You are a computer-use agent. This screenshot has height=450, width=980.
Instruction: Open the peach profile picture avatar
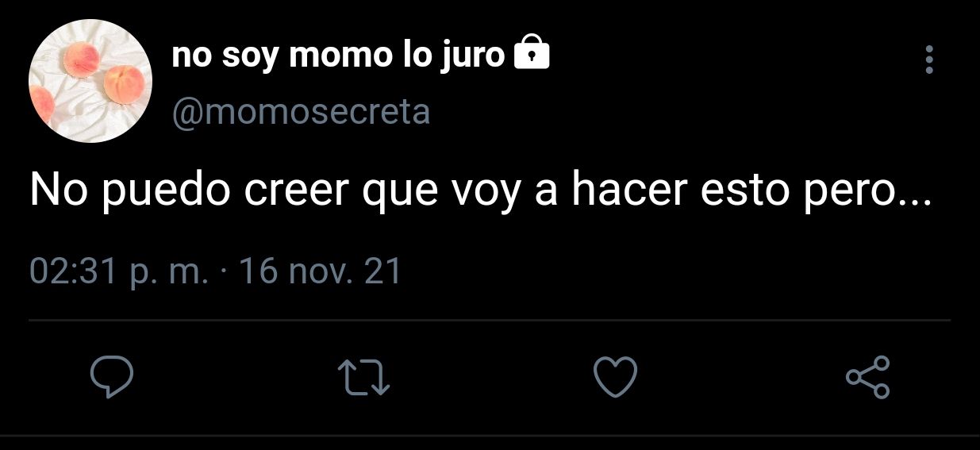[x=90, y=82]
